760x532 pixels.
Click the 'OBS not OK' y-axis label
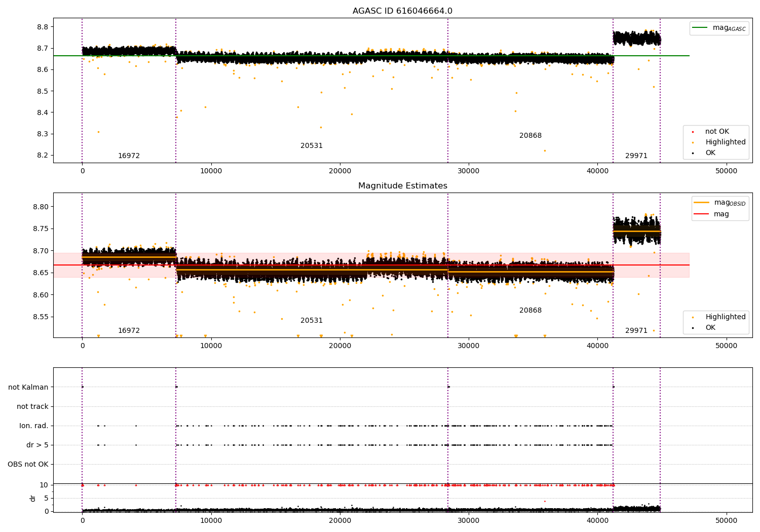pos(28,465)
